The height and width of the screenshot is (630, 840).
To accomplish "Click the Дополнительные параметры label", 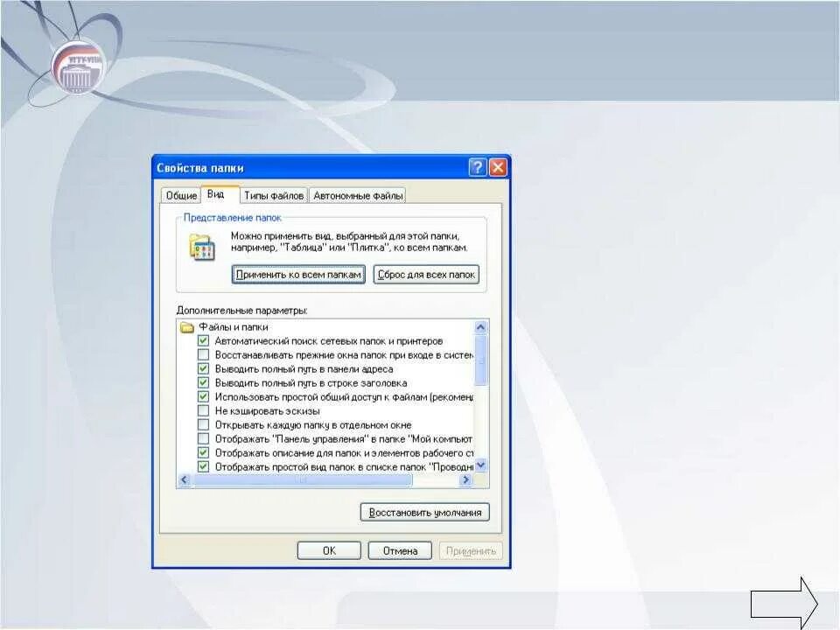I will tap(241, 310).
